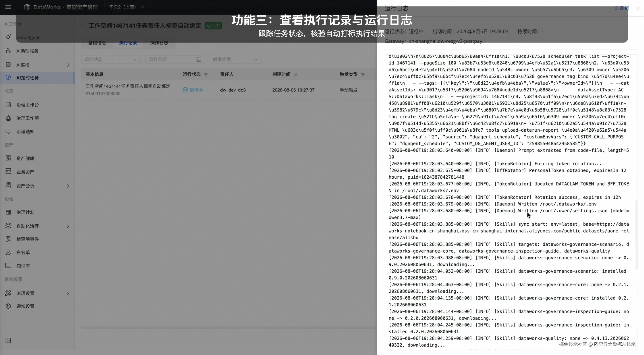Click the #1500197326382 task ID text
Image resolution: width=644 pixels, height=355 pixels.
point(103,94)
